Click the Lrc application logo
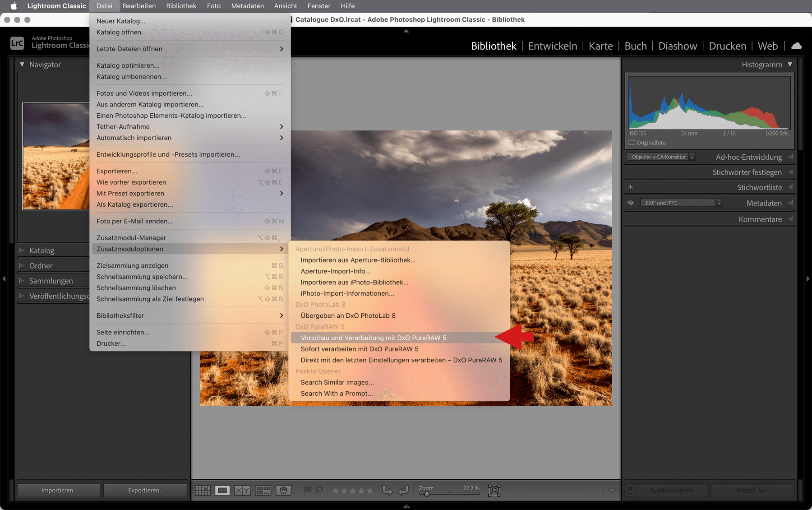This screenshot has height=510, width=812. point(17,43)
